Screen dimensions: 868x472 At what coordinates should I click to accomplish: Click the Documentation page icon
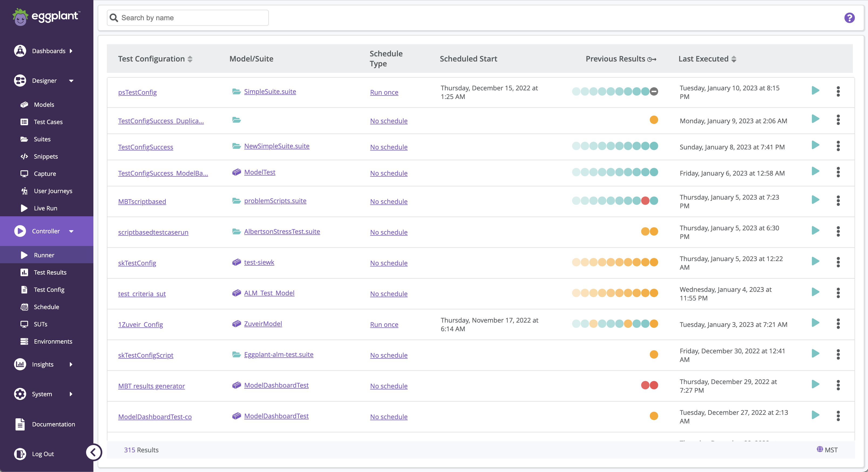20,424
